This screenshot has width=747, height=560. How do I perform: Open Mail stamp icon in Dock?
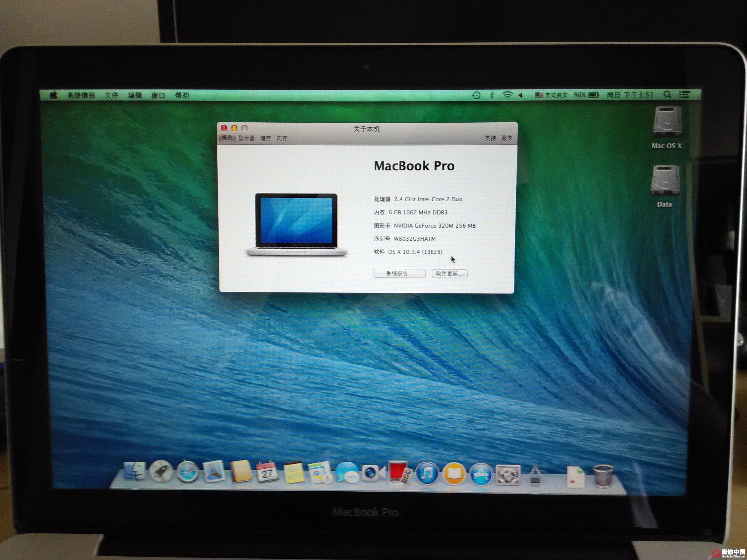(214, 471)
